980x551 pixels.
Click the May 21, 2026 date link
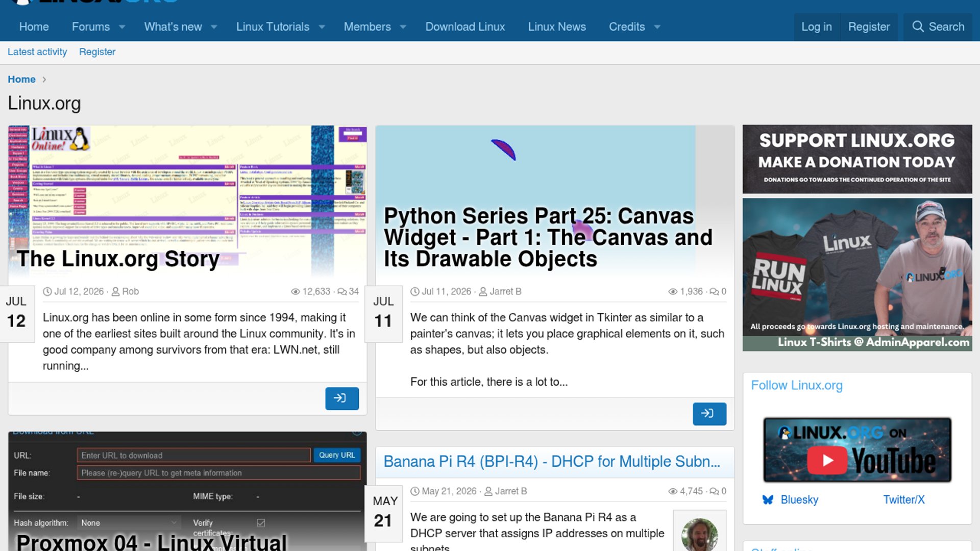pos(449,491)
